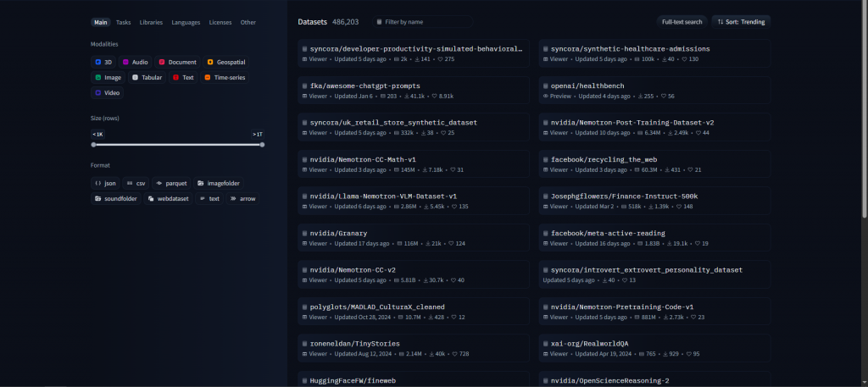
Task: Click download icon on facebook/meta-active-reading card
Action: [x=670, y=243]
